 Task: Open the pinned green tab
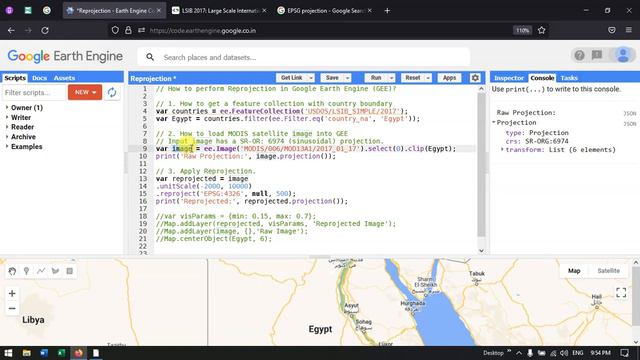28,11
